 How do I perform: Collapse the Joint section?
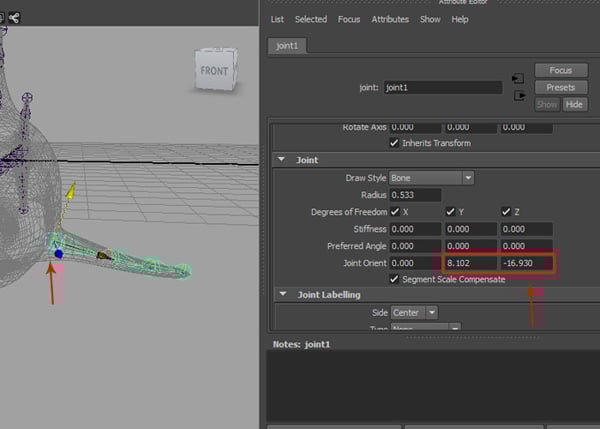coord(282,160)
